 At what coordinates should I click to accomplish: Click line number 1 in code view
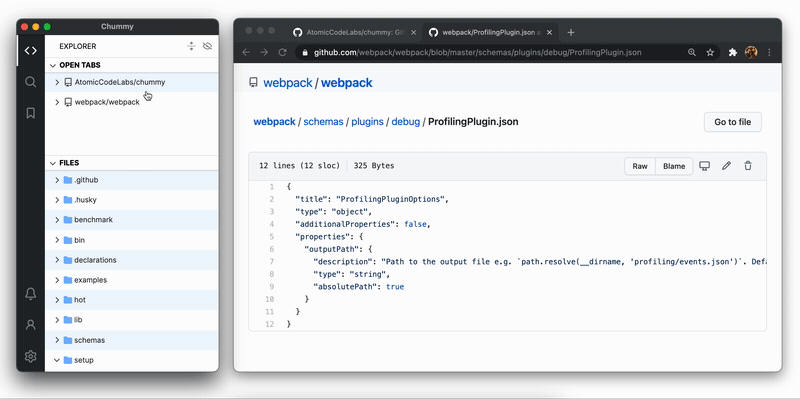tap(272, 187)
